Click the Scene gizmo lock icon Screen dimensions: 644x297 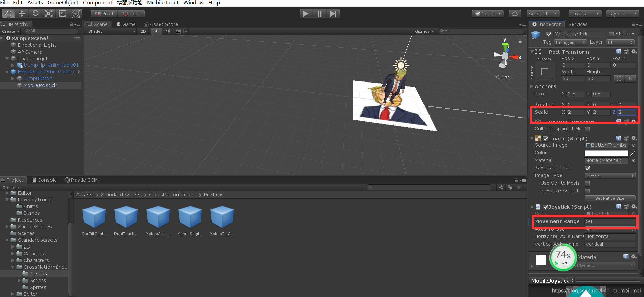520,41
